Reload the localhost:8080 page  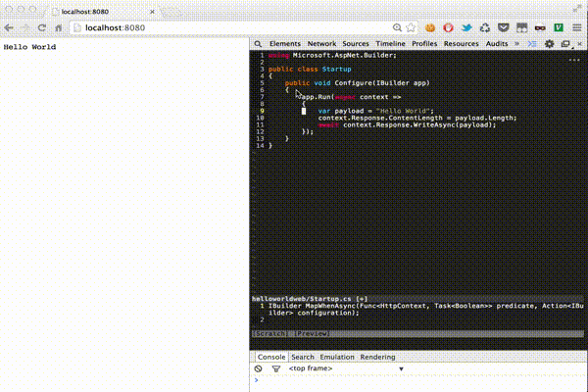[x=42, y=27]
